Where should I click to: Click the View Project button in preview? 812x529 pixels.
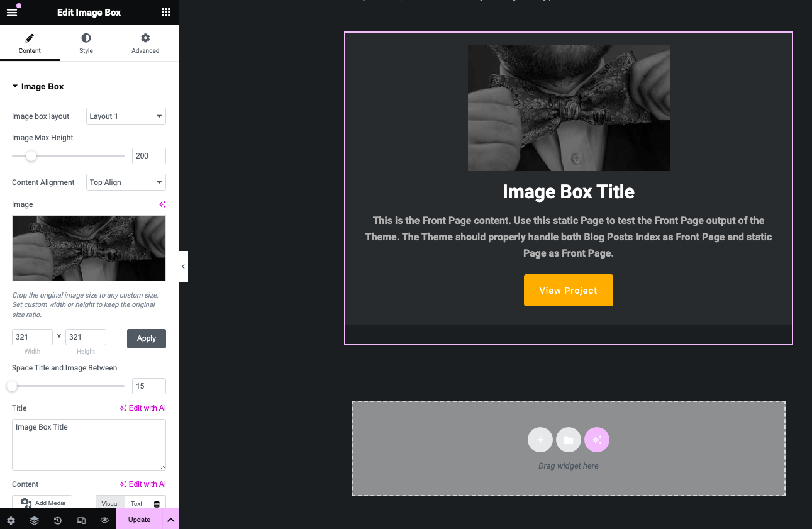(569, 291)
